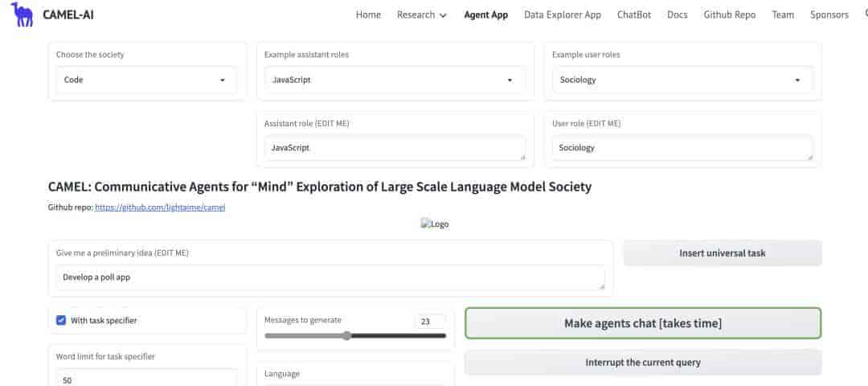The height and width of the screenshot is (386, 868).
Task: Go to the Team page
Action: point(783,15)
